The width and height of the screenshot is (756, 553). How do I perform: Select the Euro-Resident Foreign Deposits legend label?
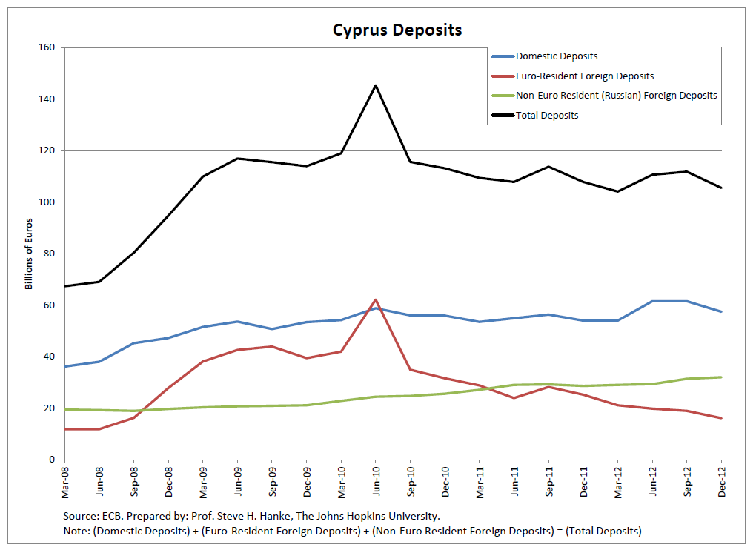click(x=585, y=76)
